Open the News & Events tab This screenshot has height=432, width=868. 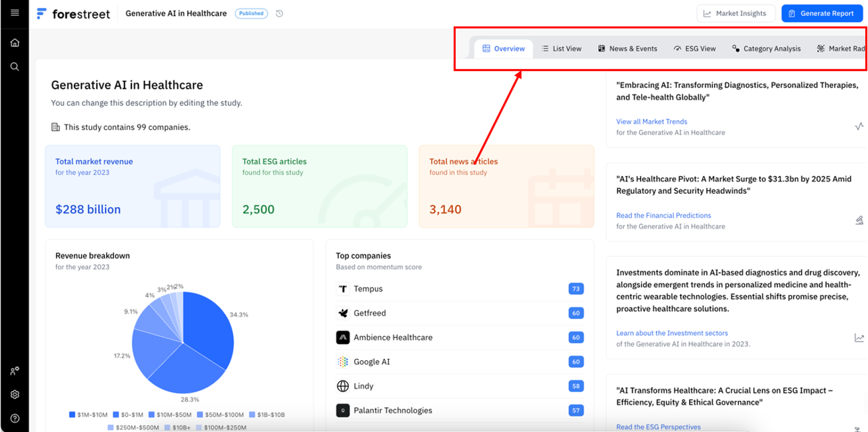pyautogui.click(x=627, y=49)
